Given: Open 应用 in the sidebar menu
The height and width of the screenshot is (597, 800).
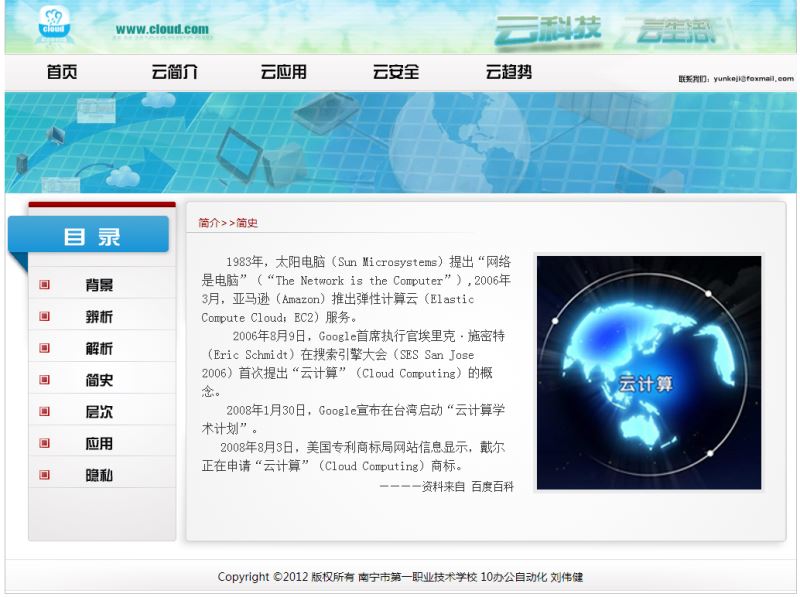Looking at the screenshot, I should coord(99,443).
